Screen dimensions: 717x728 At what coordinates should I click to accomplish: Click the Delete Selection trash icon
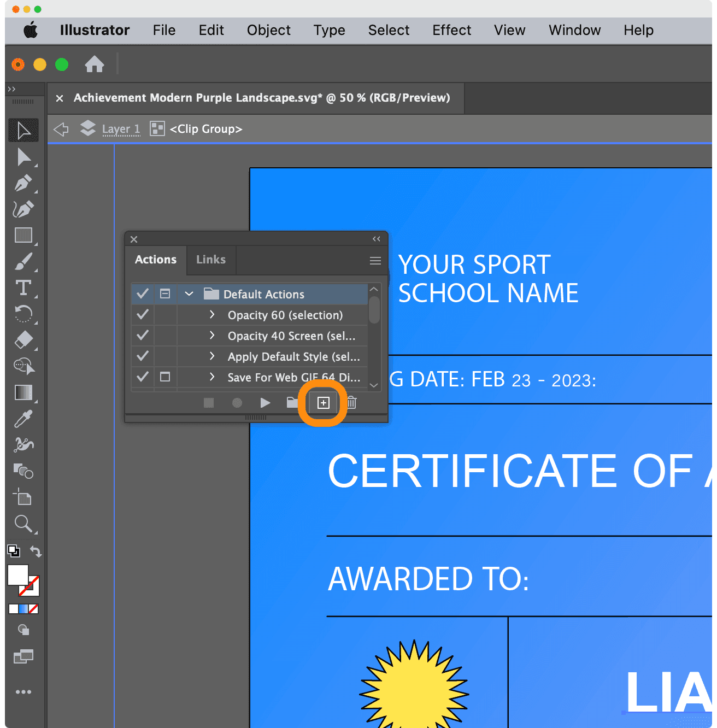coord(351,403)
